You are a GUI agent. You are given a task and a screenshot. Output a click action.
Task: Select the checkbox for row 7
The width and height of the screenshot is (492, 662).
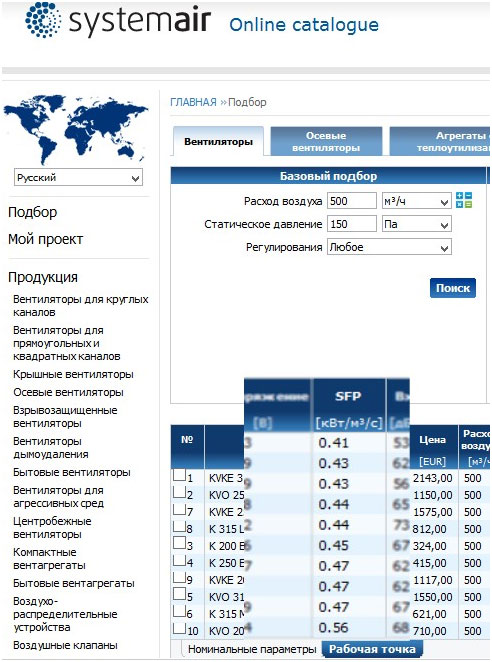tap(179, 509)
